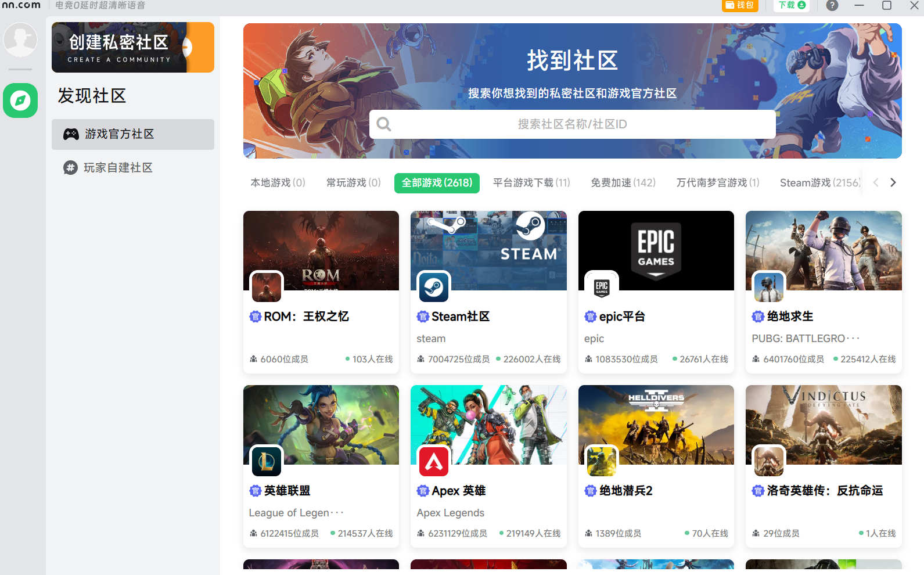Focus the 搜索社区名称/社区ID search field
Screen dimensions: 924x575
(x=572, y=124)
